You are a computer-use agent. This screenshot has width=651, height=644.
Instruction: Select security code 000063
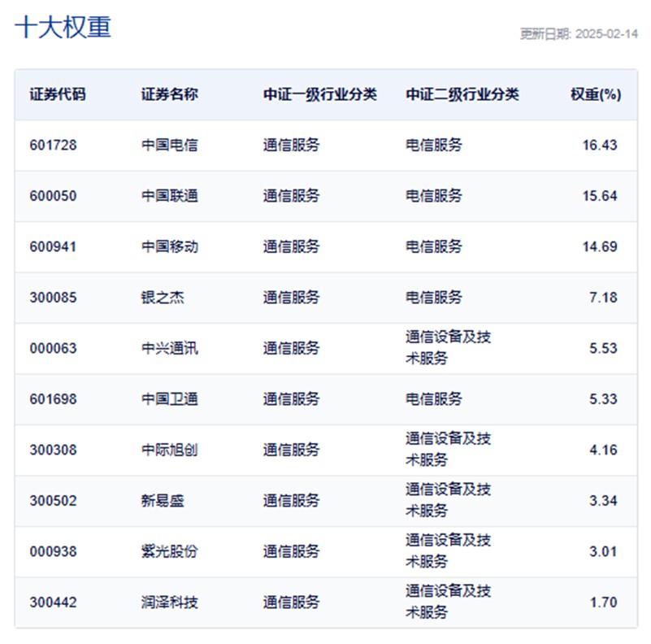[53, 348]
